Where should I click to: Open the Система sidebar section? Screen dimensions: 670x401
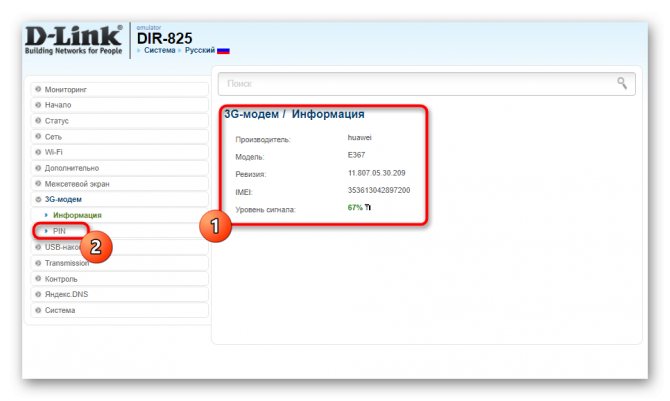click(x=59, y=310)
